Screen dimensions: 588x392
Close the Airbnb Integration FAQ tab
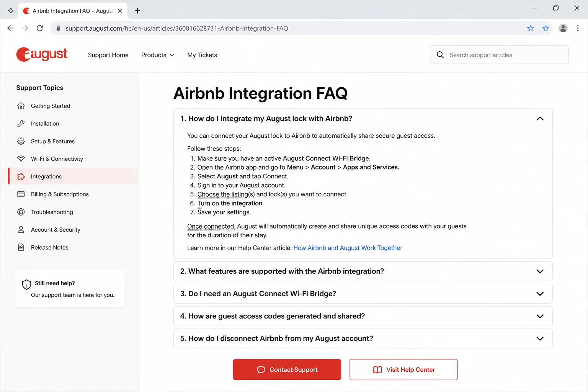pyautogui.click(x=120, y=11)
